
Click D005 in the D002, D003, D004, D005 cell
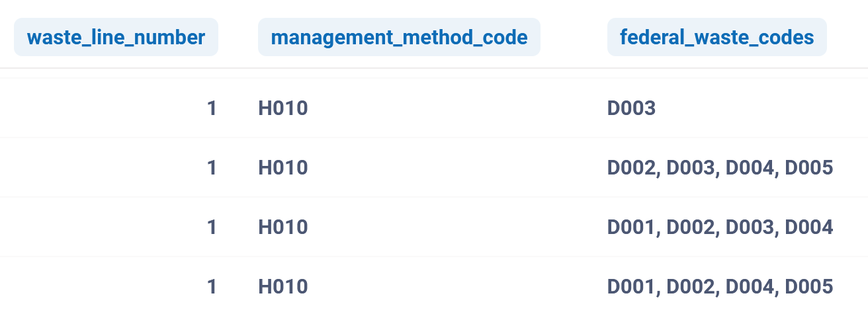click(808, 168)
